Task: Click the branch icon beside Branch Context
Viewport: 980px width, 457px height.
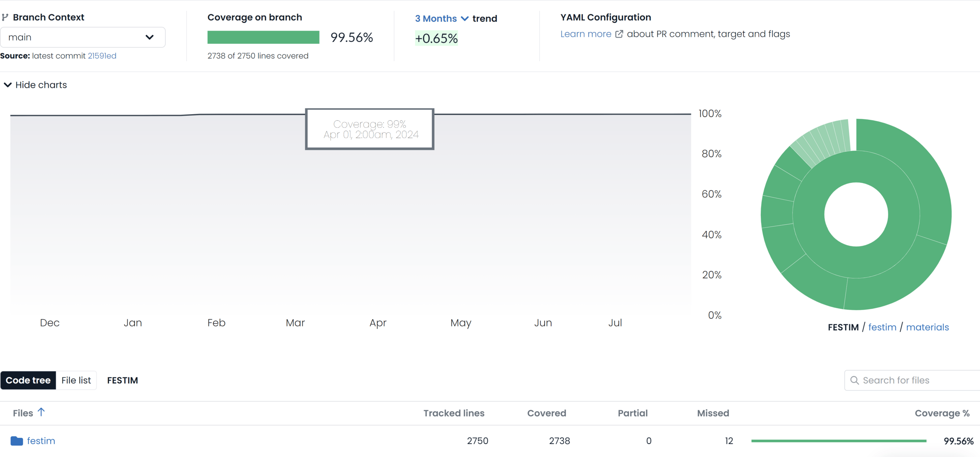Action: tap(5, 17)
